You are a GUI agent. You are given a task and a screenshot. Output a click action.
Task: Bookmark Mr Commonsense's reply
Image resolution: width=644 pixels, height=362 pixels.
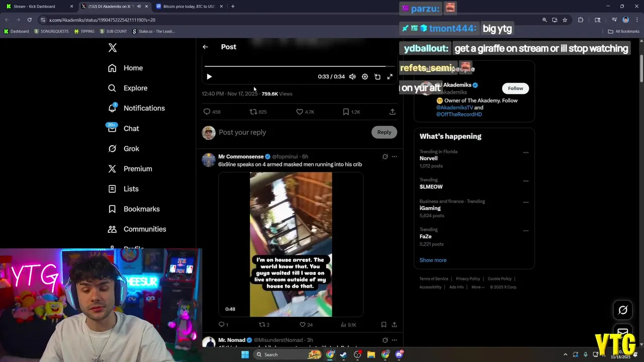coord(383,325)
